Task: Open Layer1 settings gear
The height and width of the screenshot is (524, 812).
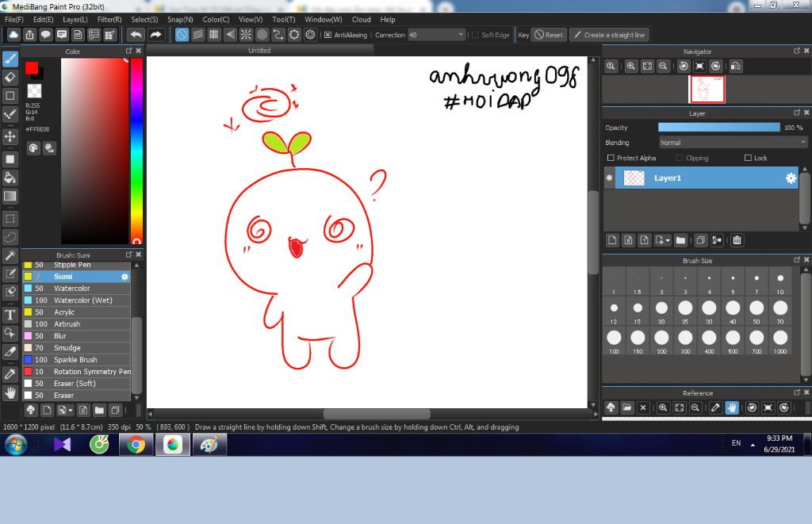Action: pos(791,178)
